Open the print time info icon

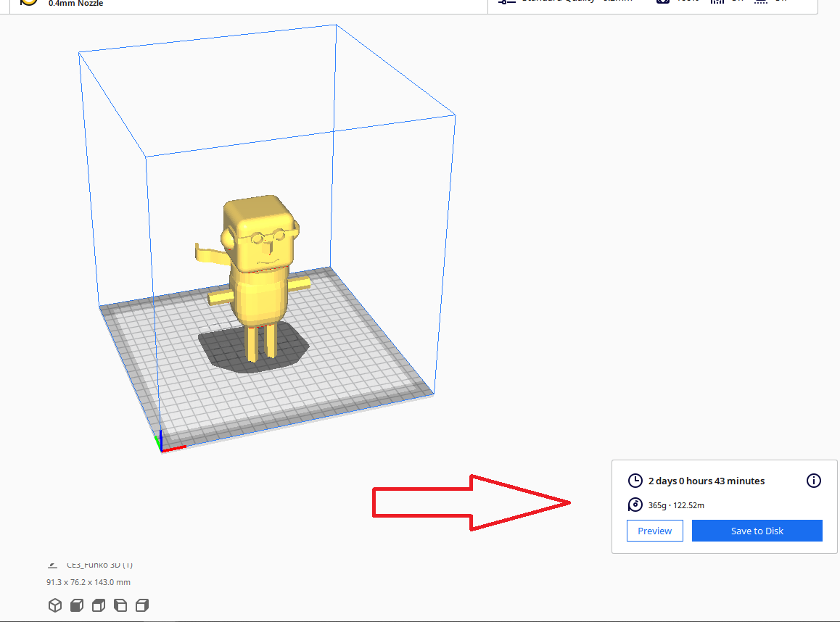813,481
